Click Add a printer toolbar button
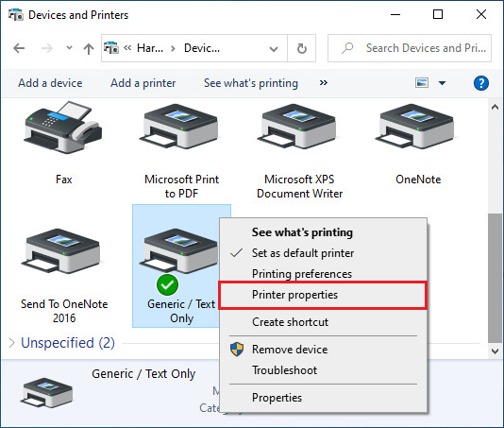This screenshot has width=504, height=428. pos(143,83)
